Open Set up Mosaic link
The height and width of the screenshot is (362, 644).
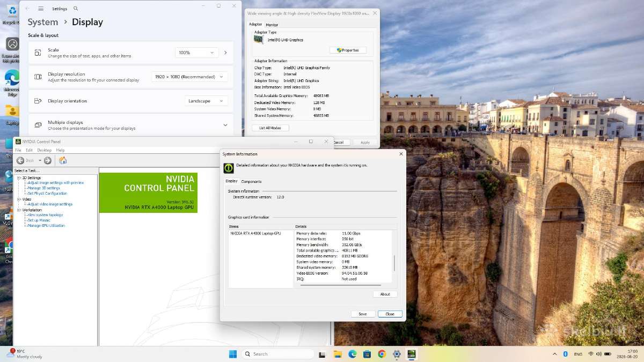(39, 220)
